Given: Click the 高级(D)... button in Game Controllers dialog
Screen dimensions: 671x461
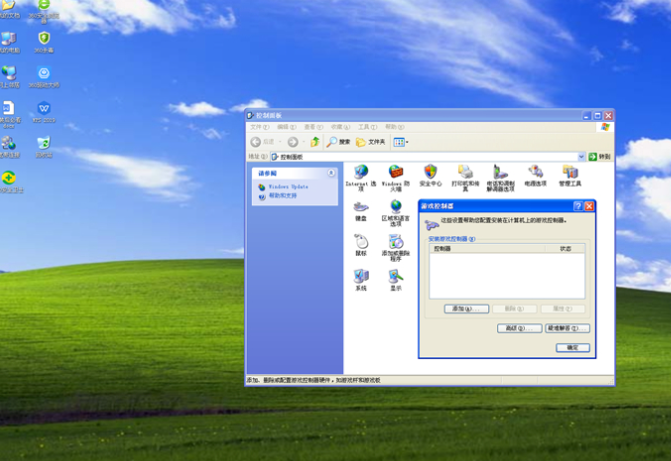Looking at the screenshot, I should click(520, 328).
